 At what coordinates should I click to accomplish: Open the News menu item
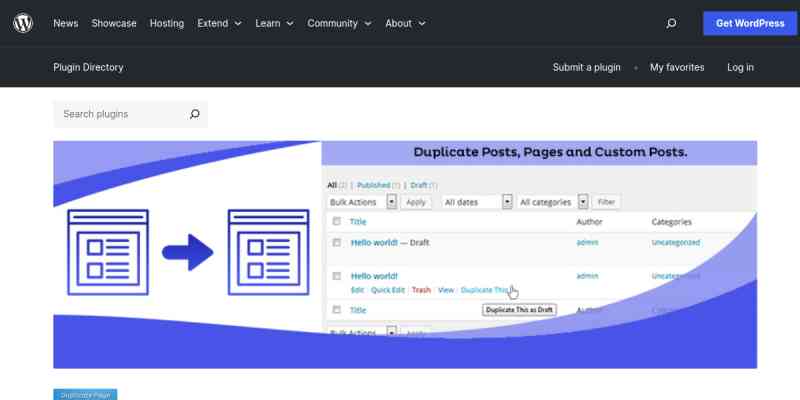point(66,23)
